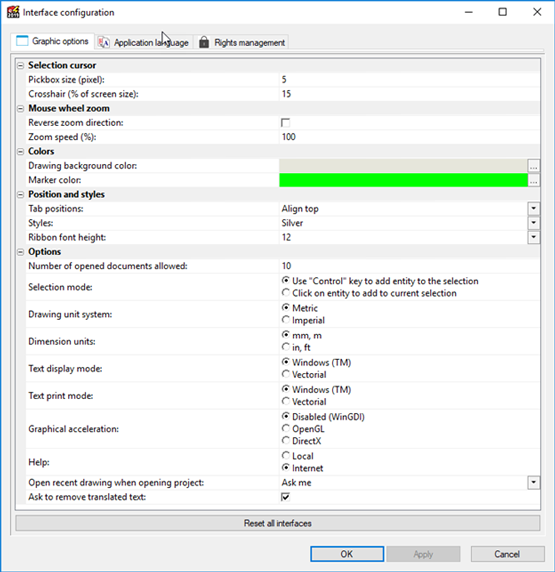Image resolution: width=555 pixels, height=572 pixels.
Task: Edit the Crosshair value 15
Action: point(409,94)
